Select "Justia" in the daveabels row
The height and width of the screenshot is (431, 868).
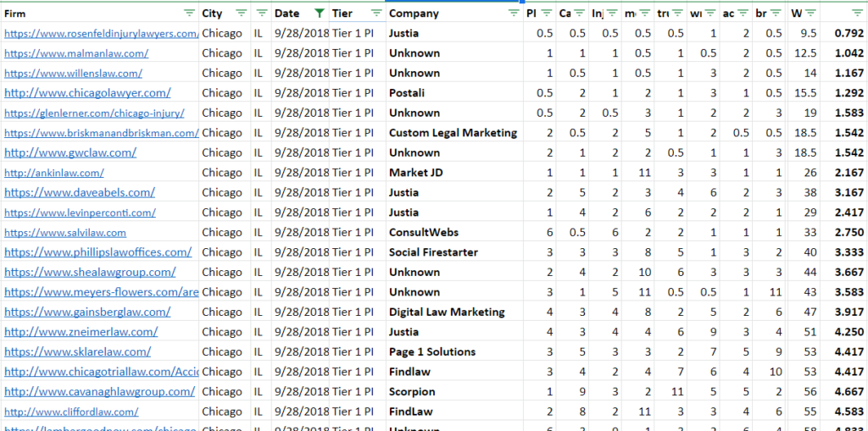403,192
